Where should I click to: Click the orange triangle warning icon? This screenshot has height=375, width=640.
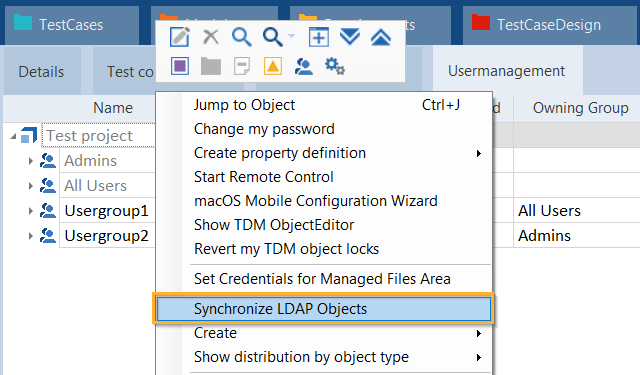pos(273,66)
